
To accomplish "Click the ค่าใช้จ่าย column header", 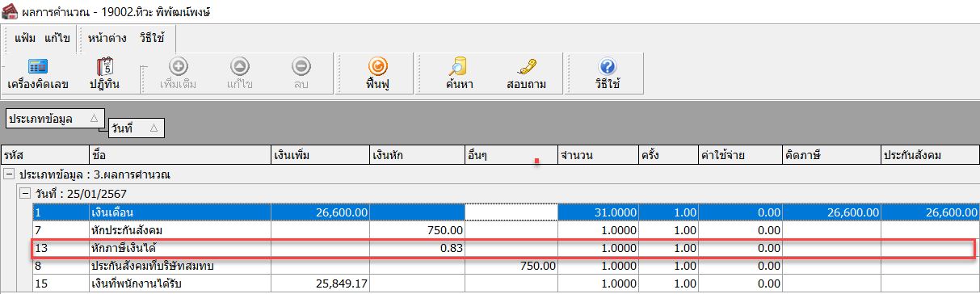I will click(x=740, y=154).
